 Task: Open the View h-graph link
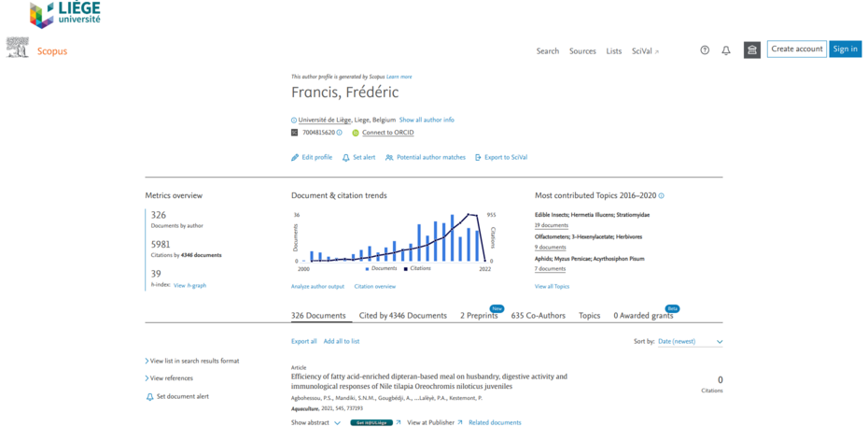pos(189,285)
